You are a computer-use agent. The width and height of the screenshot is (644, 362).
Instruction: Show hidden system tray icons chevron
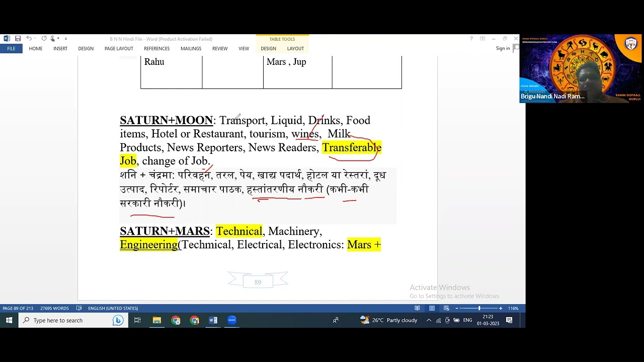pyautogui.click(x=429, y=320)
